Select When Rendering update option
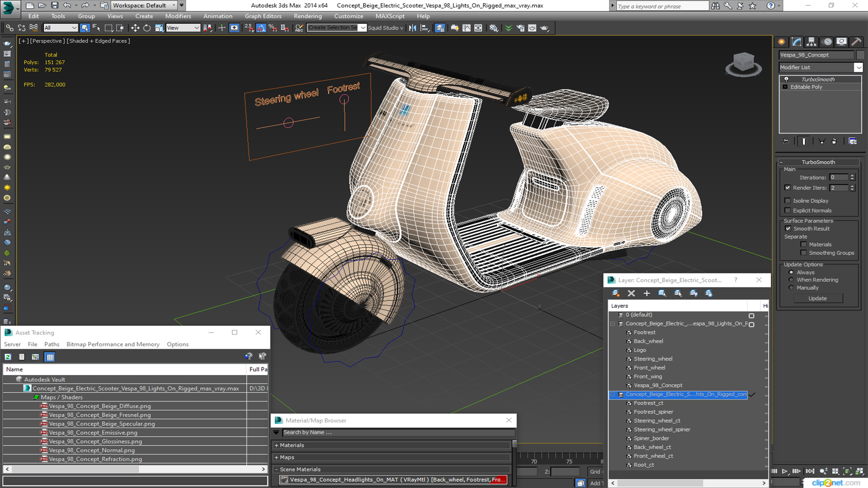 791,280
